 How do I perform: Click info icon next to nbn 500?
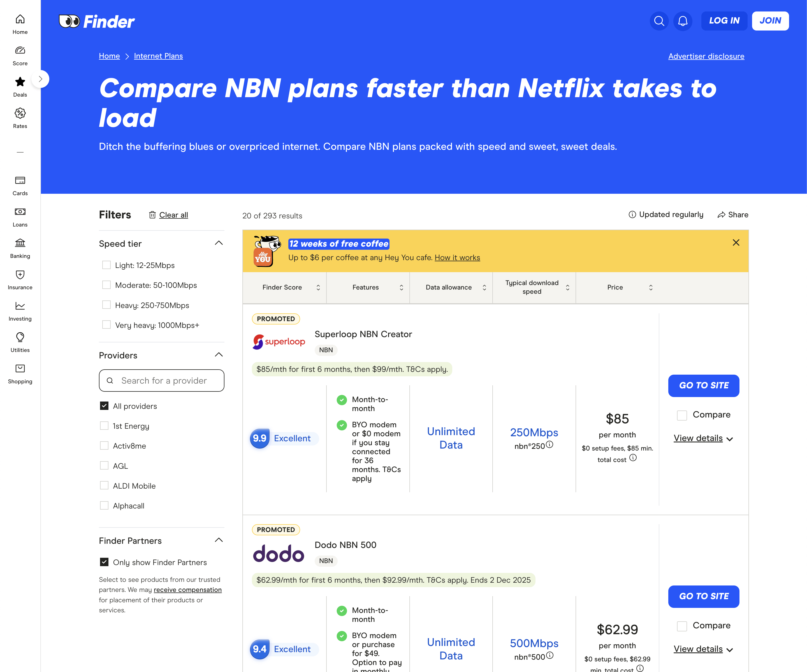550,655
